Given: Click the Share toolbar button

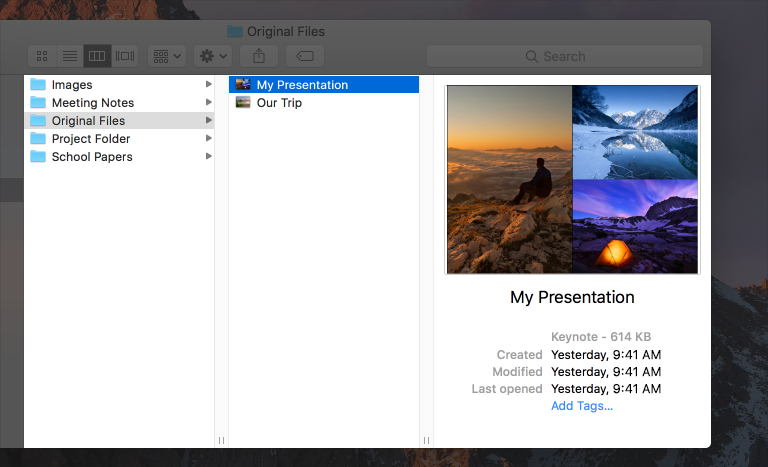Looking at the screenshot, I should [259, 56].
